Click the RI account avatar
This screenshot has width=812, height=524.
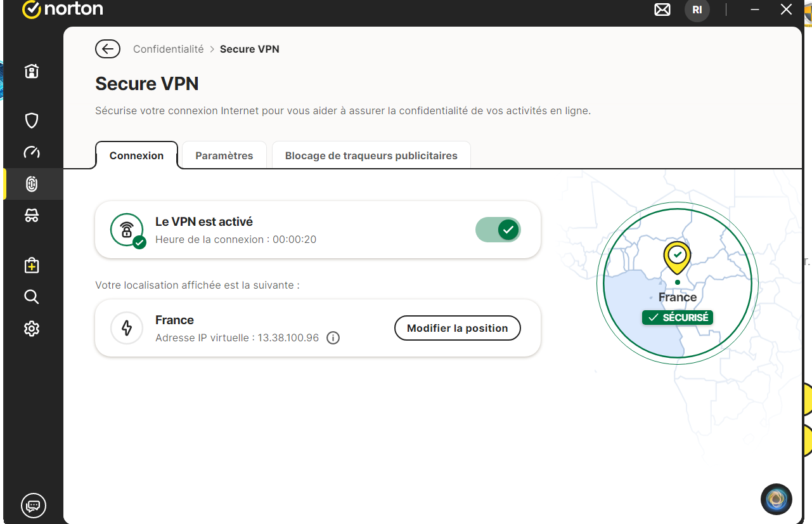697,10
